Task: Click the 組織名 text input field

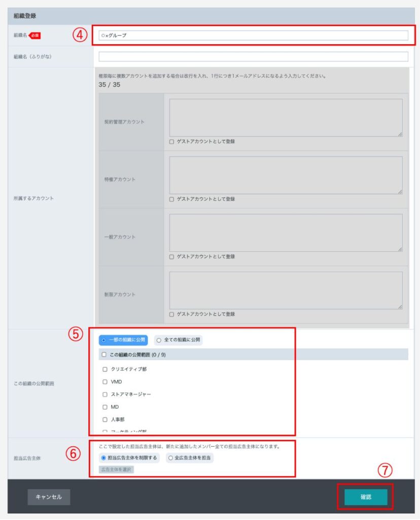Action: pos(253,36)
